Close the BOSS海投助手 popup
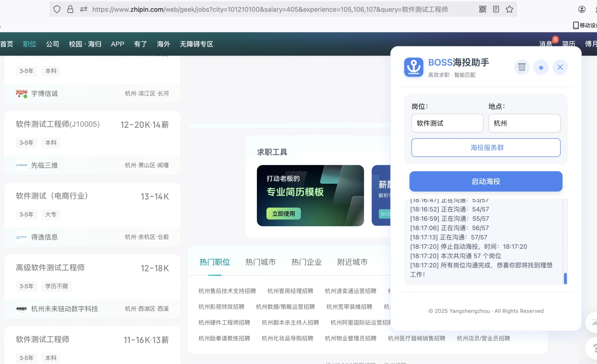 click(560, 67)
